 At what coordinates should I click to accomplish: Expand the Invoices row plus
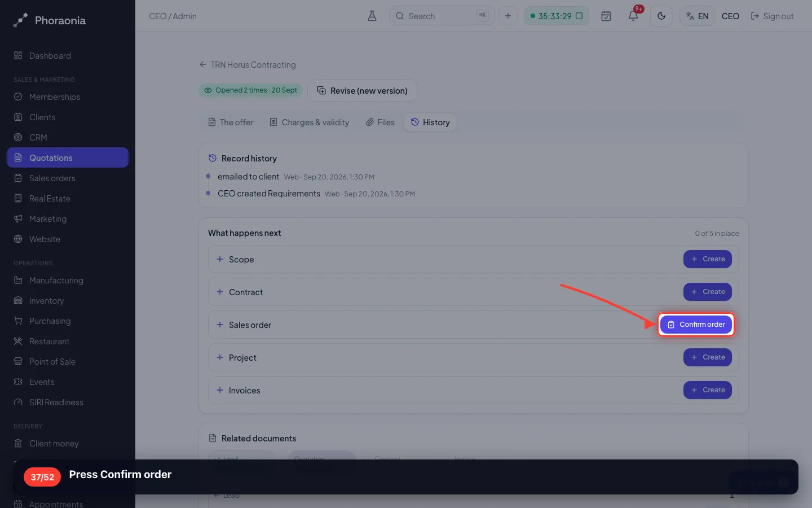220,390
